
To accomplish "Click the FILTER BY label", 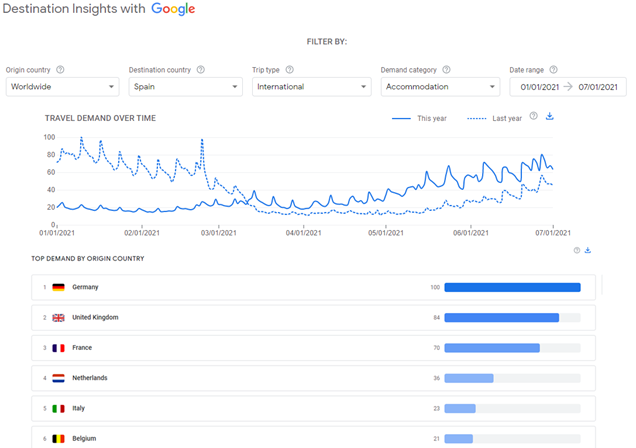I will tap(327, 42).
